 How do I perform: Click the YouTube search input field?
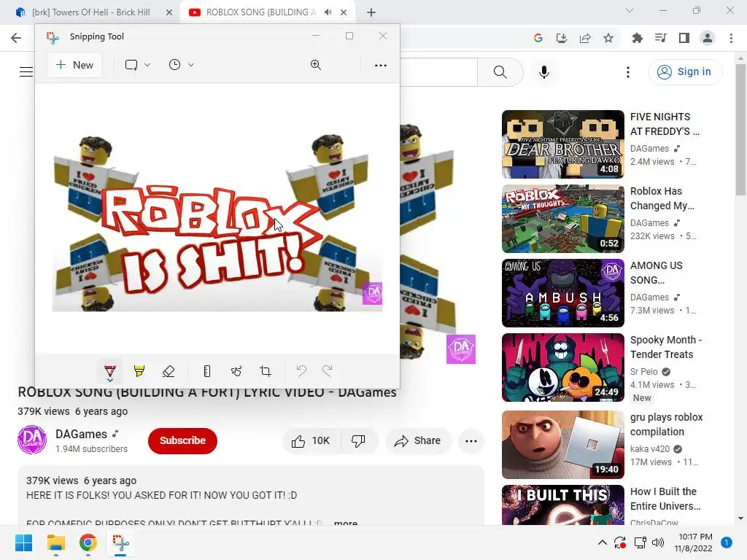438,72
